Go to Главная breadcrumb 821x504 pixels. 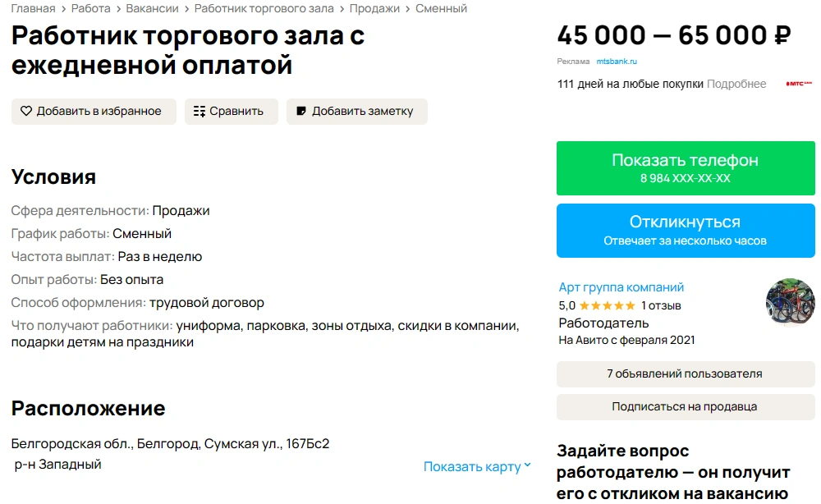[33, 8]
